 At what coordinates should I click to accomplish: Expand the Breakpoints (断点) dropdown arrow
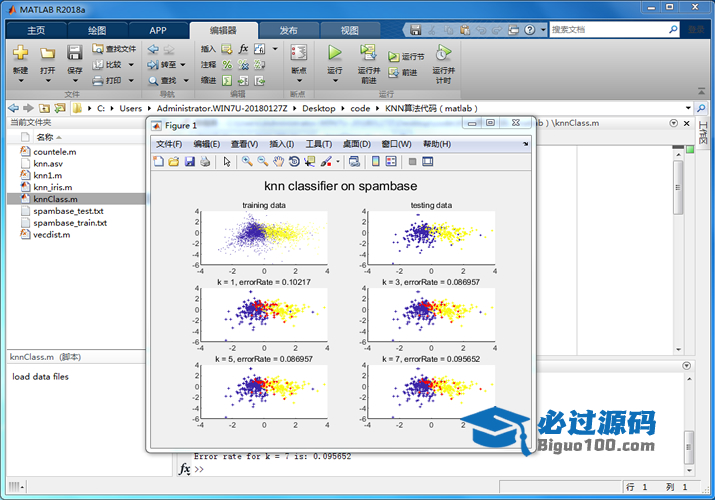(299, 81)
